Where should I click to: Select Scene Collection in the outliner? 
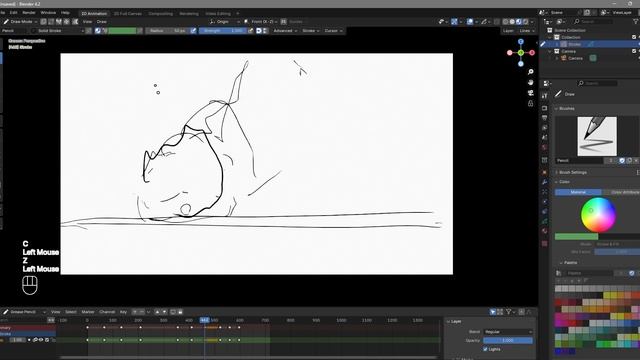[x=570, y=30]
